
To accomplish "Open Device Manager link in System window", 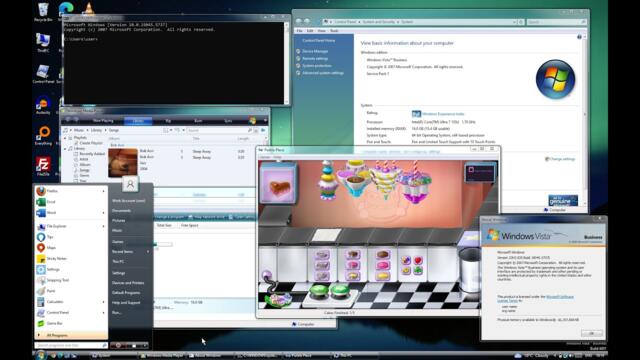I will [x=315, y=51].
